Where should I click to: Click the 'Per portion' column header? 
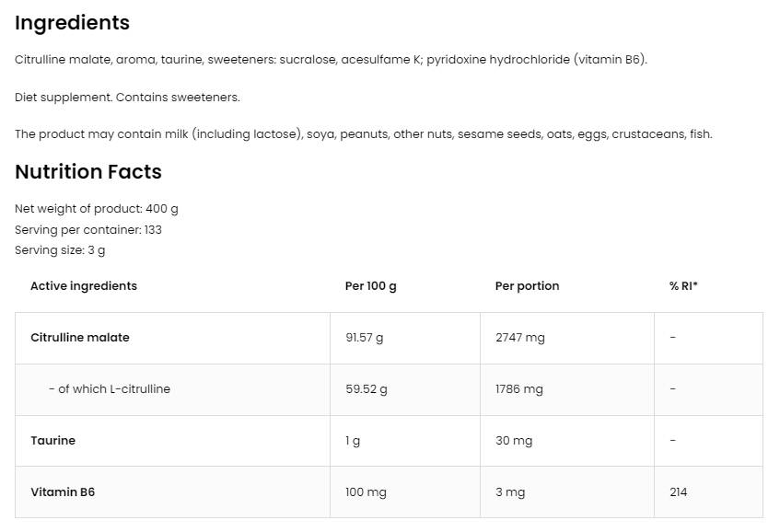(x=527, y=286)
